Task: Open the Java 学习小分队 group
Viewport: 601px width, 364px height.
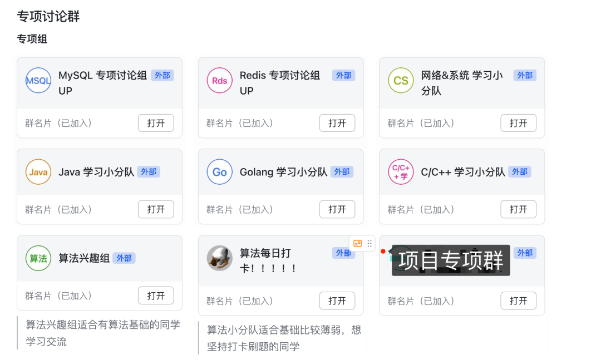Action: (x=156, y=209)
